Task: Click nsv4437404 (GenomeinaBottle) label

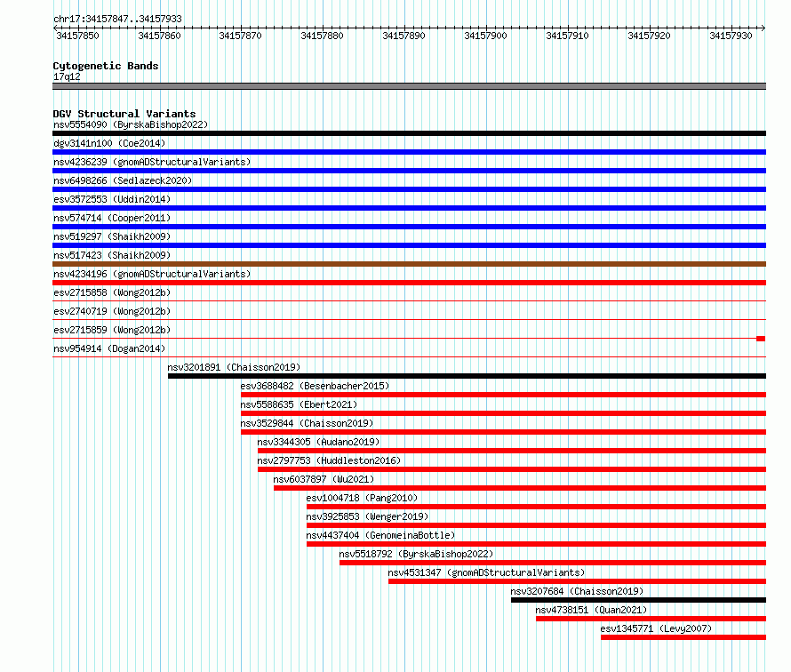Action: pos(381,535)
